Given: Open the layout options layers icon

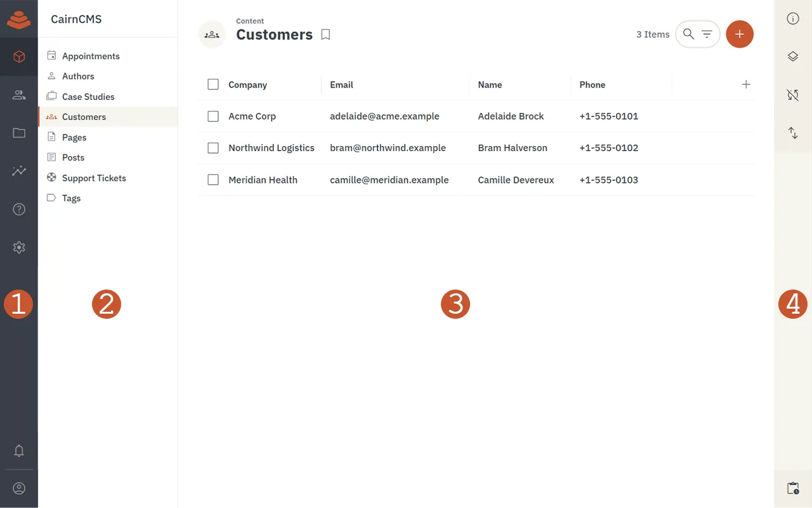Looking at the screenshot, I should point(793,57).
